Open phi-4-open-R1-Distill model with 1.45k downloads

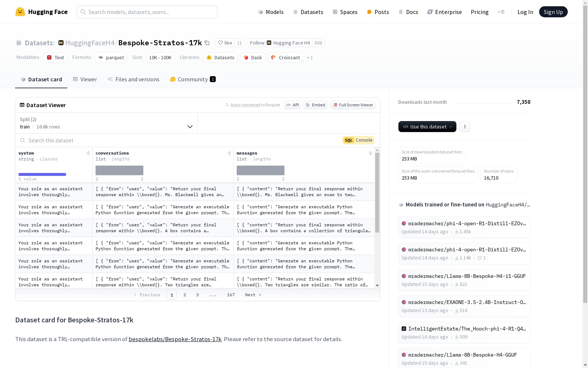click(x=464, y=227)
